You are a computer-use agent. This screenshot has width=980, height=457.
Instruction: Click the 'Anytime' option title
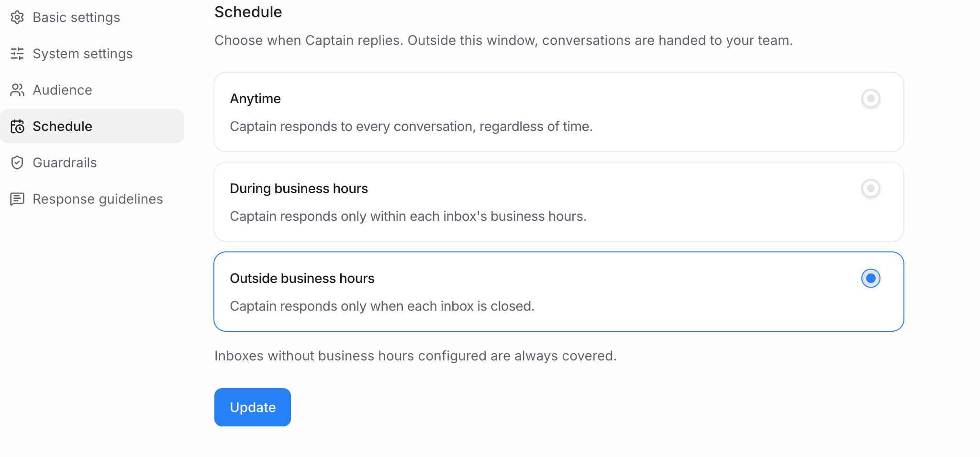(x=256, y=98)
